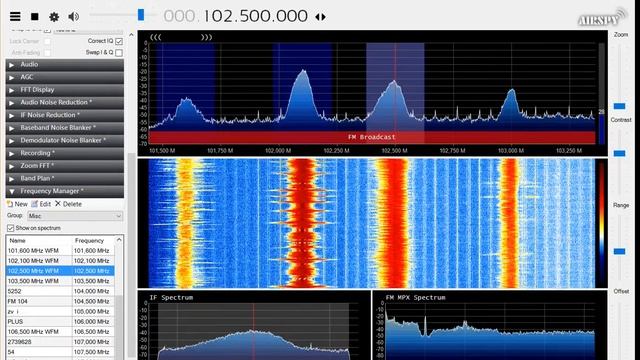
Task: Adjust the Contrast slider handle
Action: coord(619,153)
